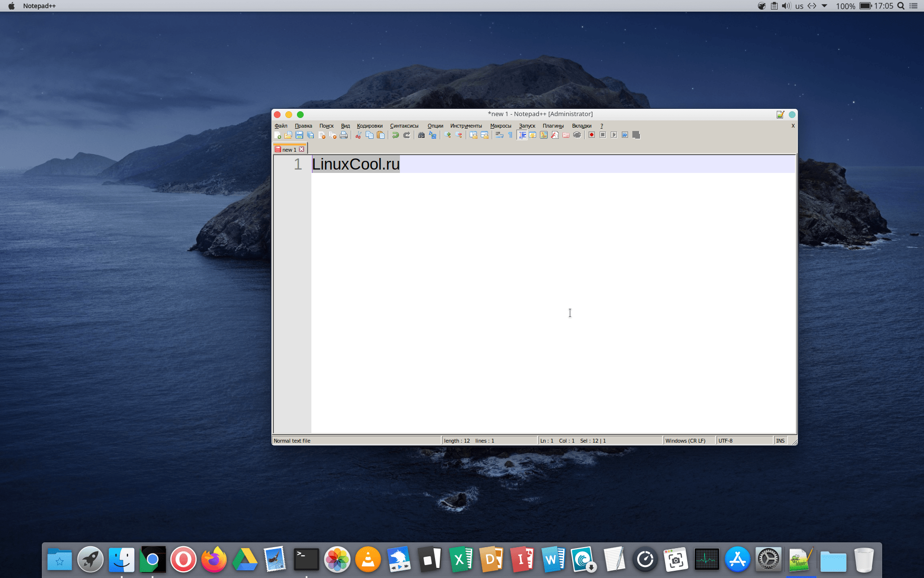Open Spotlight search in the menu bar

pyautogui.click(x=901, y=6)
